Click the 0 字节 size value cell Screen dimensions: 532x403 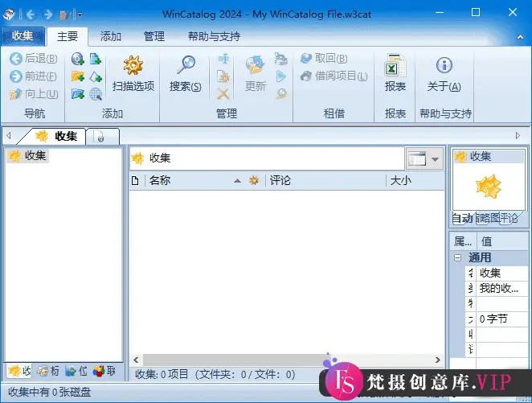pos(502,319)
